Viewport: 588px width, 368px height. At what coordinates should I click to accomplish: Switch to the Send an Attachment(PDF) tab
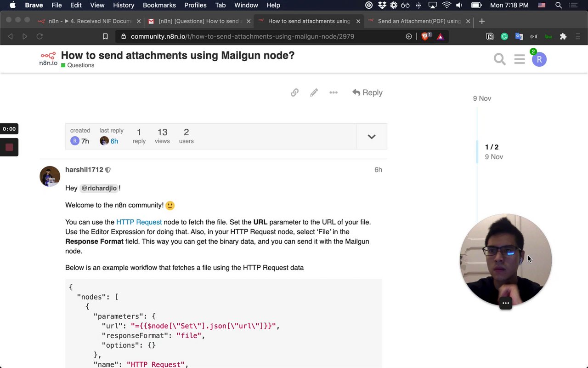click(x=419, y=21)
